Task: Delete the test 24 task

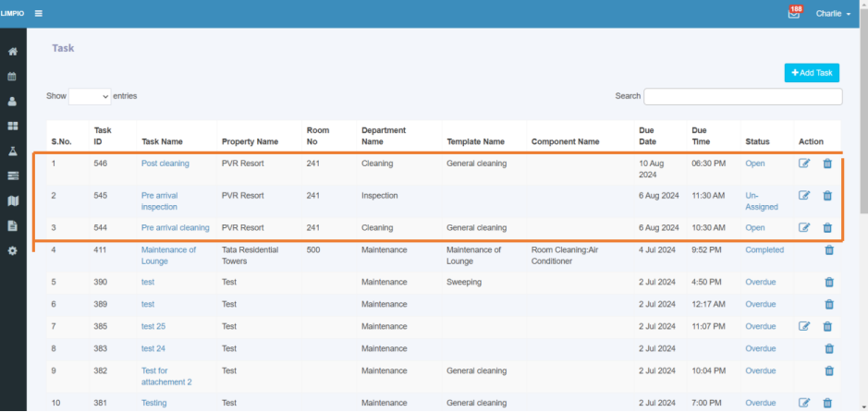Action: pyautogui.click(x=829, y=349)
